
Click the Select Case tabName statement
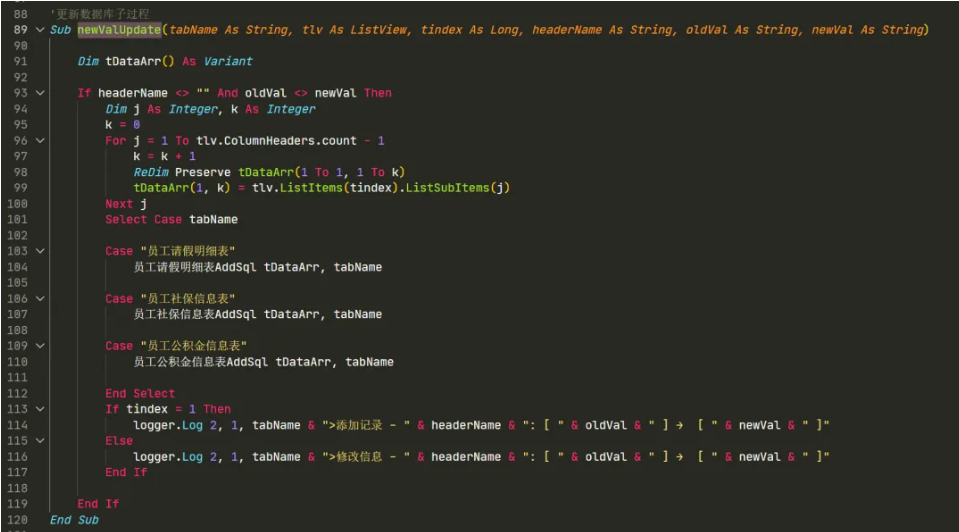tap(171, 219)
